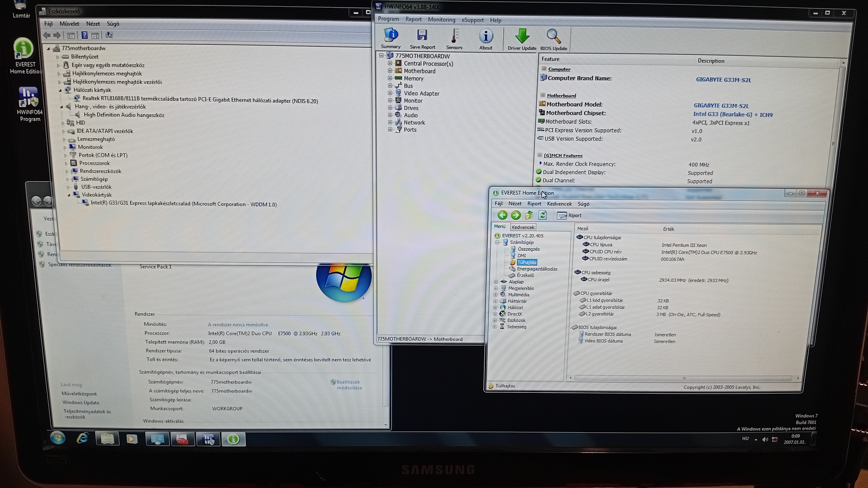The image size is (868, 488).
Task: Open Kedvencek menu in EVEREST
Action: [559, 204]
